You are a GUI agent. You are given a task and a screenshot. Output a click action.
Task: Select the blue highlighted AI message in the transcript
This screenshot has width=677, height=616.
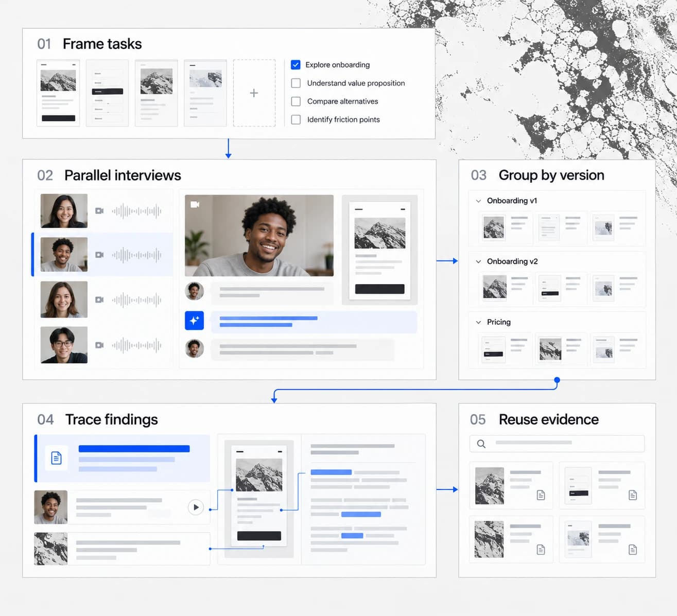pos(314,322)
